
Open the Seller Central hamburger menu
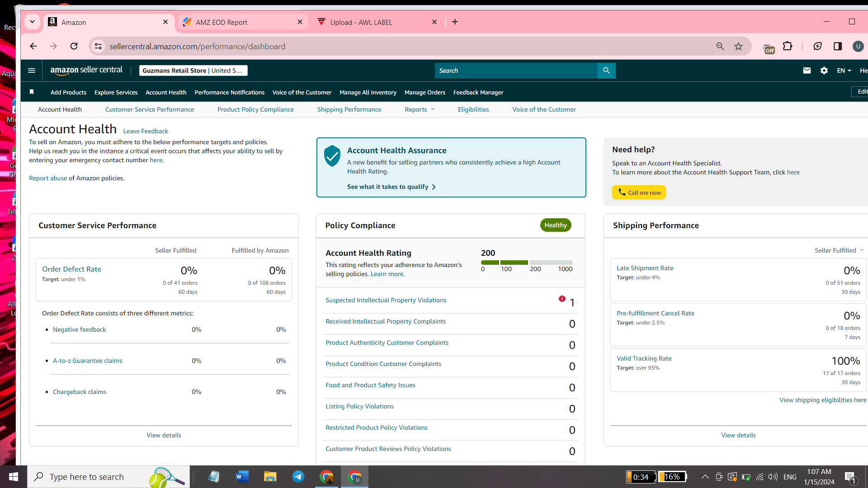tap(32, 70)
